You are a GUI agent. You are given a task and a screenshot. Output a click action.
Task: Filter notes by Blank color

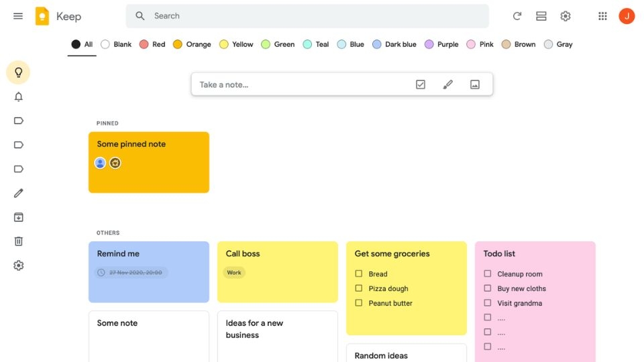(116, 44)
